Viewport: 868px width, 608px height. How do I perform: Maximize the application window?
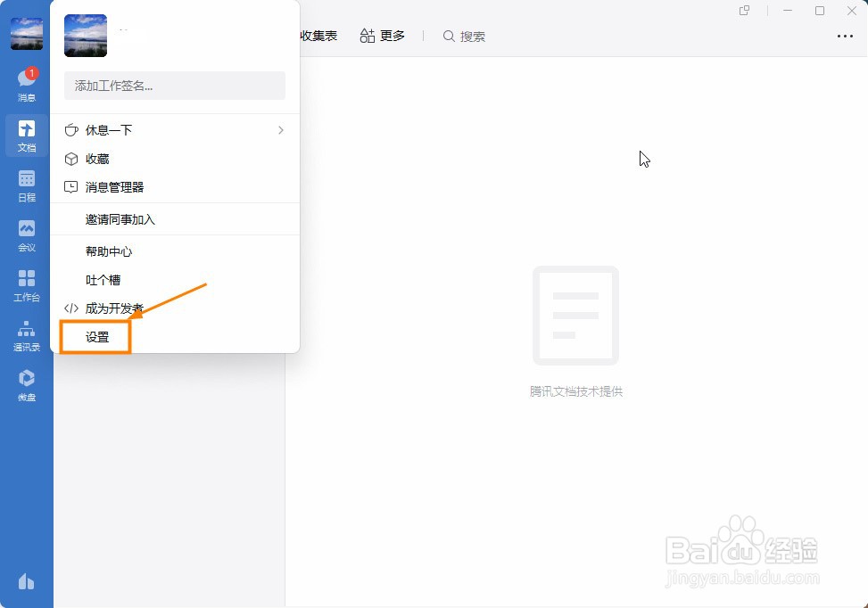820,11
